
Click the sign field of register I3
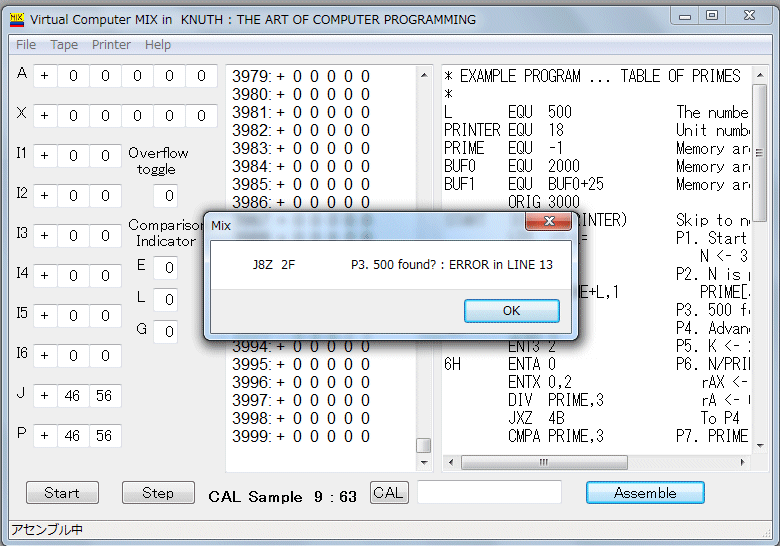(45, 236)
